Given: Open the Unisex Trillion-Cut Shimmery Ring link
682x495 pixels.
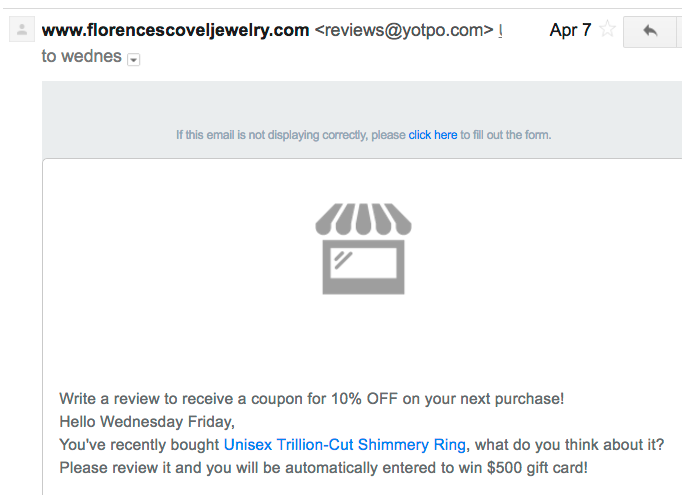Looking at the screenshot, I should coord(344,445).
